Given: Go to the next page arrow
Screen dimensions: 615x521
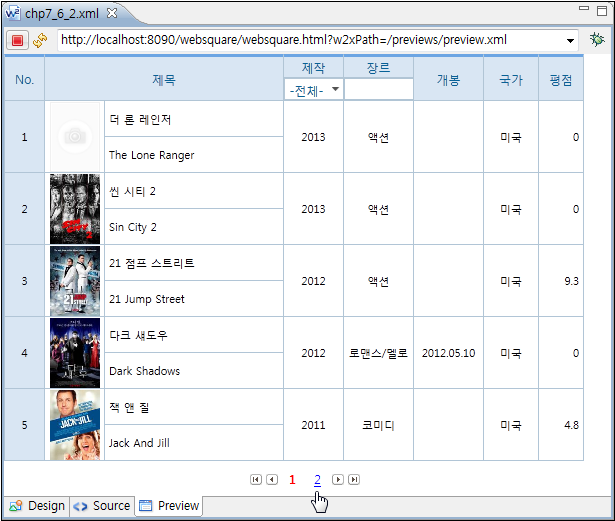Looking at the screenshot, I should pyautogui.click(x=338, y=480).
